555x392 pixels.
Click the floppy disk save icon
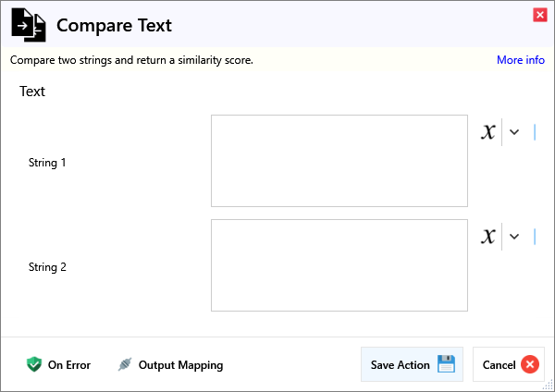point(447,364)
